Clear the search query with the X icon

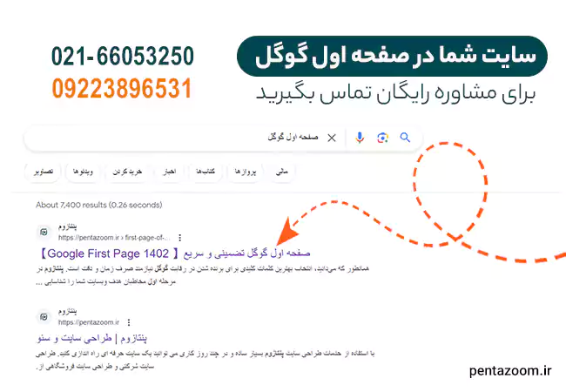coord(332,138)
